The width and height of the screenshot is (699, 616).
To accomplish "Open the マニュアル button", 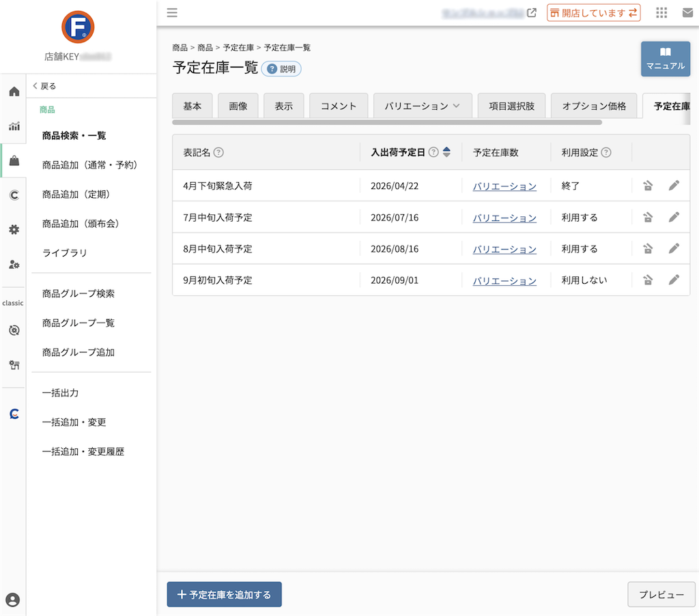I will pyautogui.click(x=665, y=59).
